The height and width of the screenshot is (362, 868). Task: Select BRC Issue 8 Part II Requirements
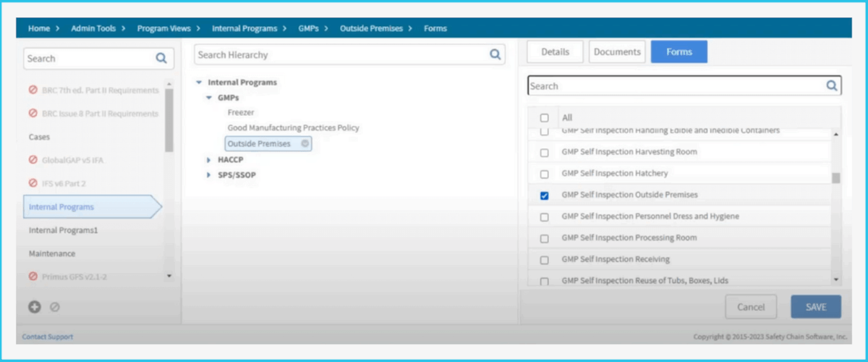coord(101,114)
